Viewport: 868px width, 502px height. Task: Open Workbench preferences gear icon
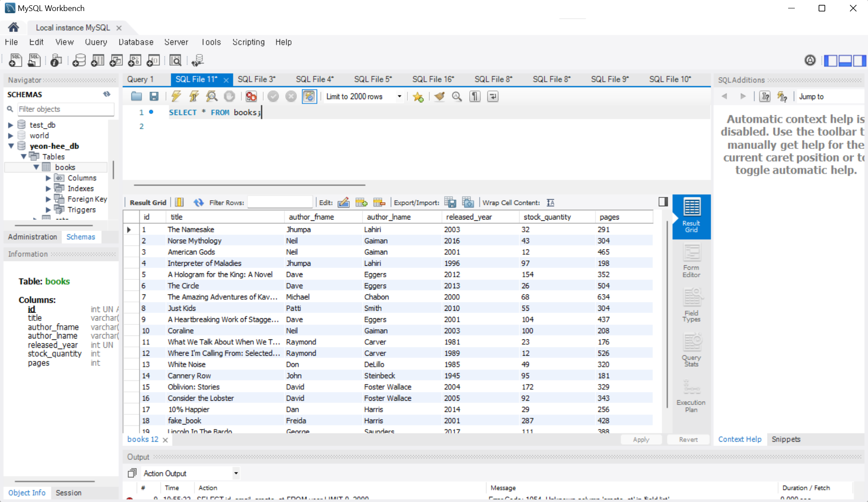(x=810, y=60)
